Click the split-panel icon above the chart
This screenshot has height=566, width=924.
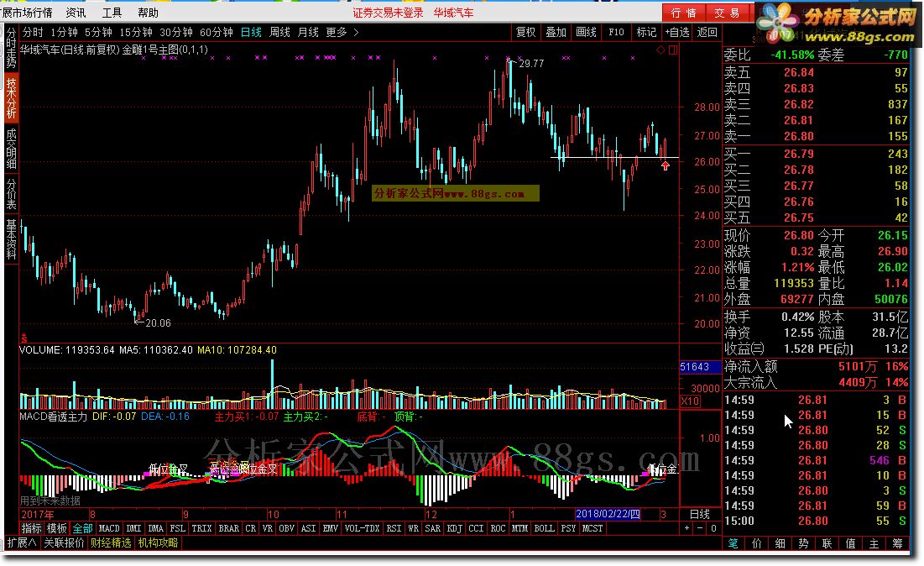(x=673, y=50)
